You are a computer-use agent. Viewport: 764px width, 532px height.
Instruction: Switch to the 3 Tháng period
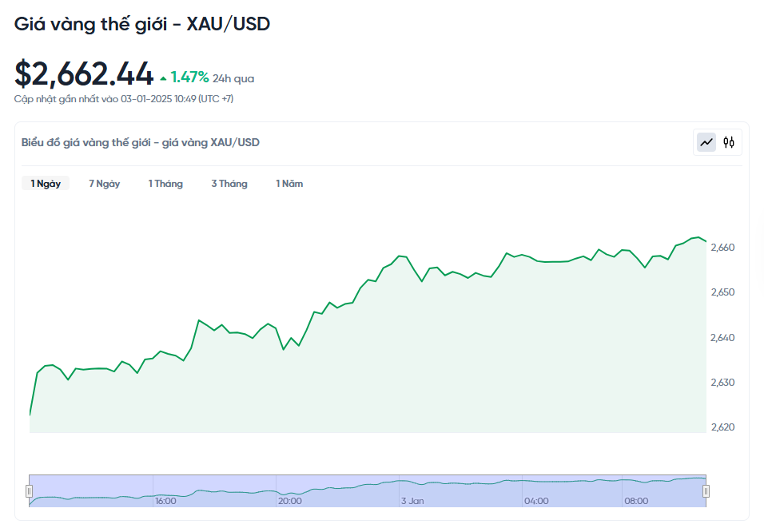tap(229, 184)
